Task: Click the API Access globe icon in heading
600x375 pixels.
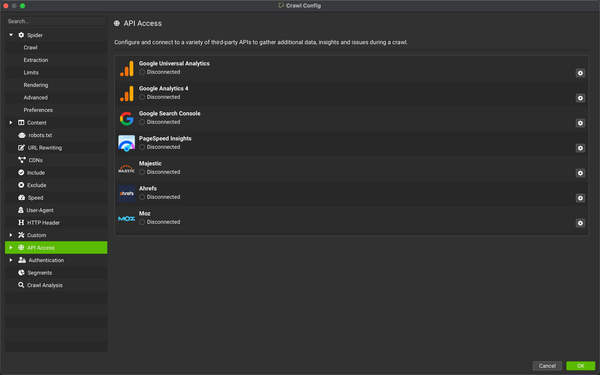Action: pyautogui.click(x=117, y=23)
